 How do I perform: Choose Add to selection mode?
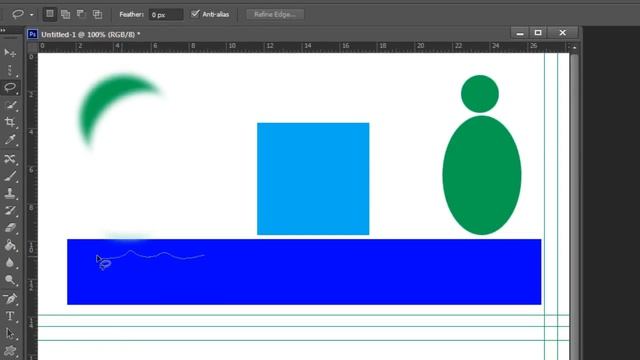[65, 14]
